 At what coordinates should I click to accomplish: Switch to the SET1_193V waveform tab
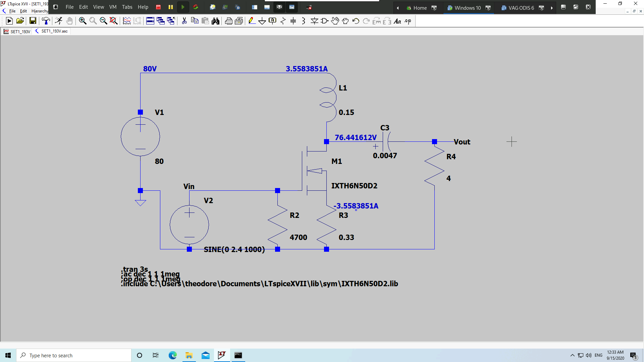pos(17,31)
